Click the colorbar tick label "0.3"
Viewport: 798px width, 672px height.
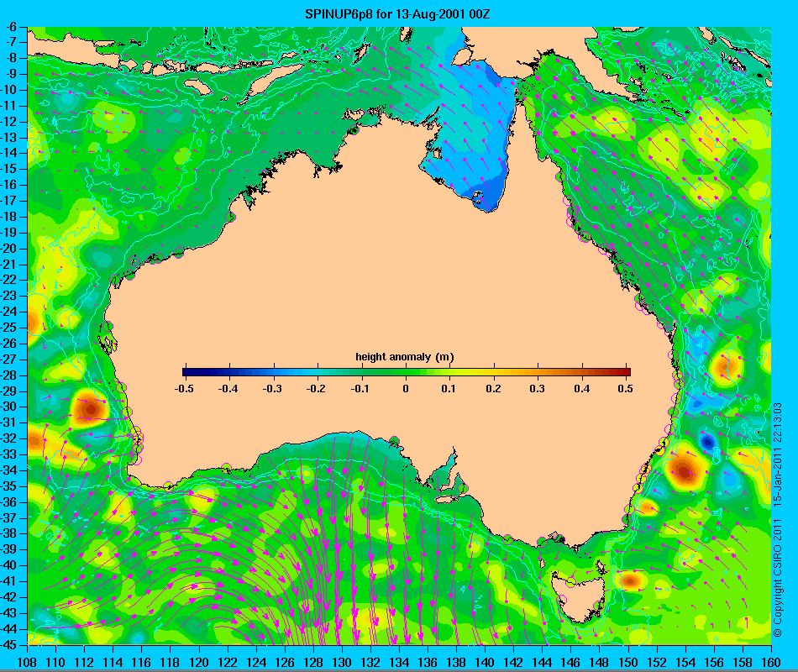point(537,389)
